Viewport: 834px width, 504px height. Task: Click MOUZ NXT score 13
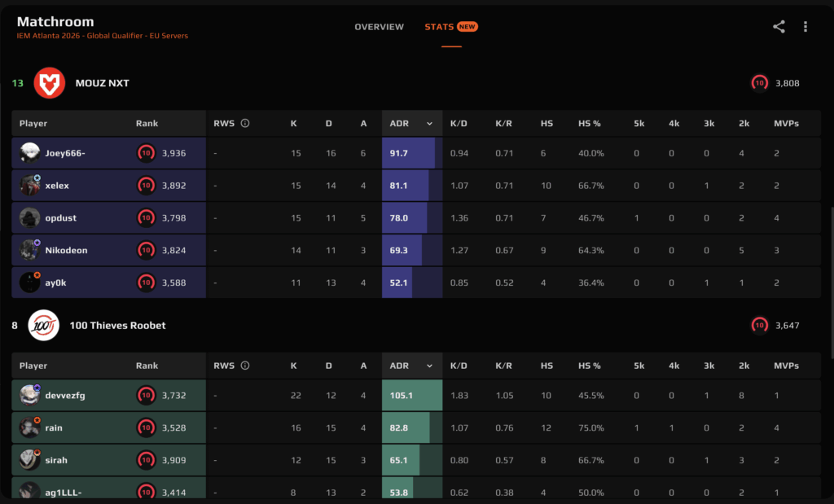18,83
